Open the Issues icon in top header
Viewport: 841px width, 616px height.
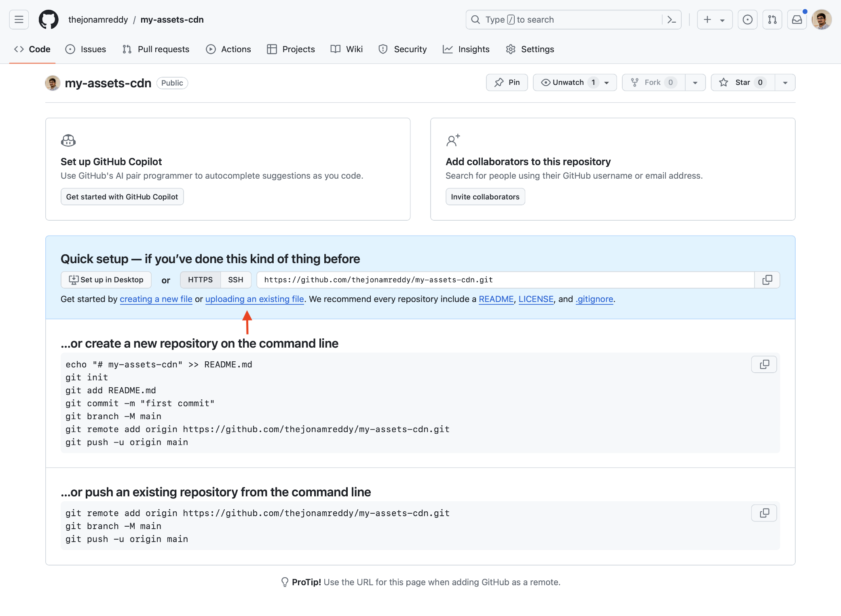click(748, 19)
